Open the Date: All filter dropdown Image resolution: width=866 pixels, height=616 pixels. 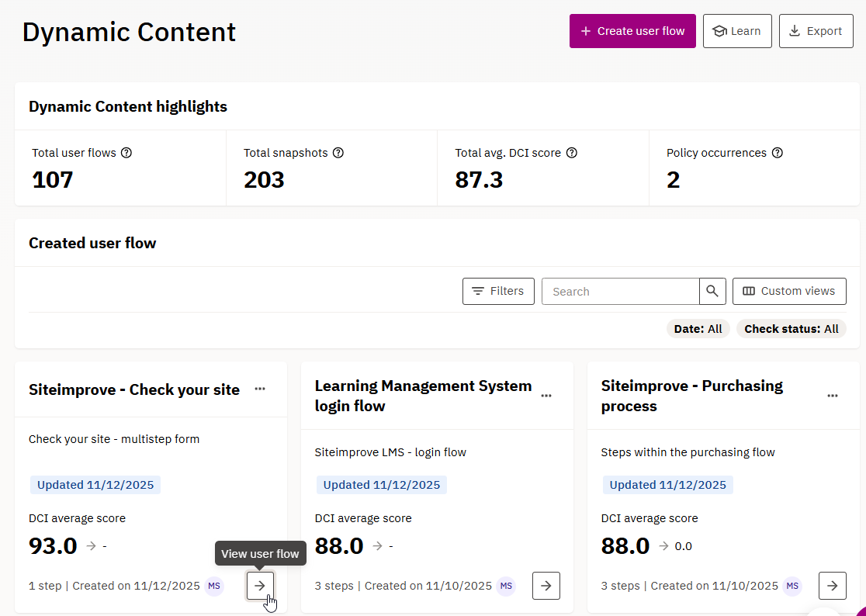(x=698, y=328)
